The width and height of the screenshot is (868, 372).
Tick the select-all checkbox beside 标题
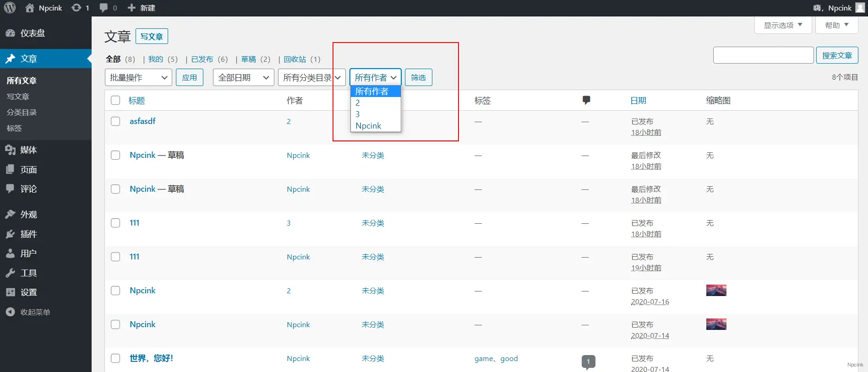[115, 100]
